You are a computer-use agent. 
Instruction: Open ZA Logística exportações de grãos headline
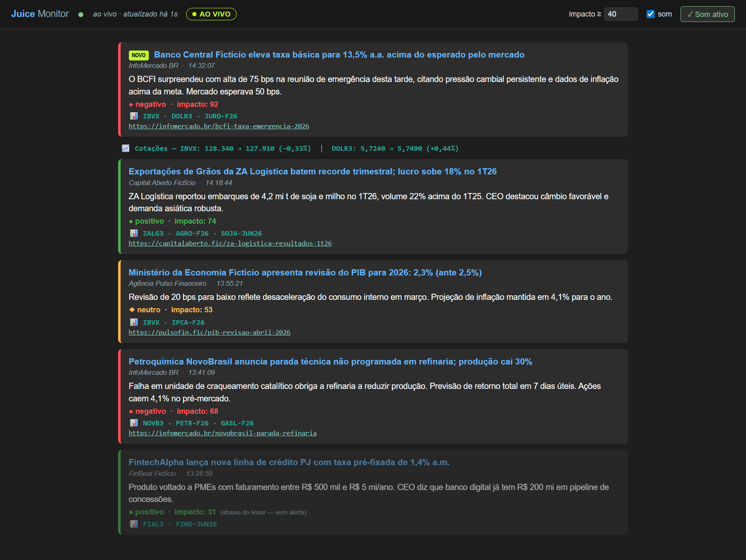click(312, 171)
